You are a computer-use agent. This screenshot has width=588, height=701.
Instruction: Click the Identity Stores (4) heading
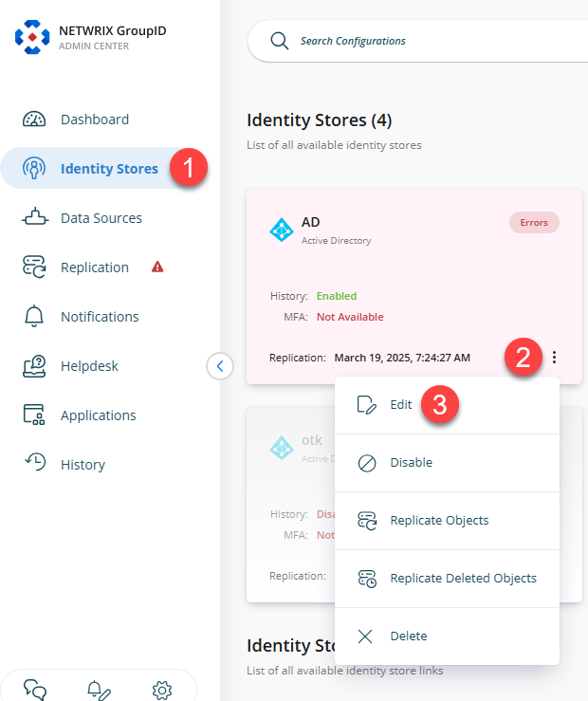point(319,120)
